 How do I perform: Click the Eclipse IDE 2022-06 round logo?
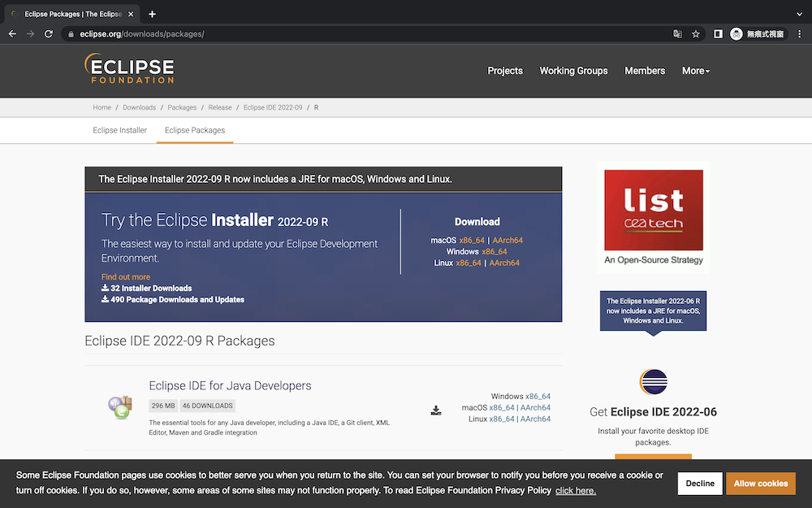pyautogui.click(x=653, y=382)
